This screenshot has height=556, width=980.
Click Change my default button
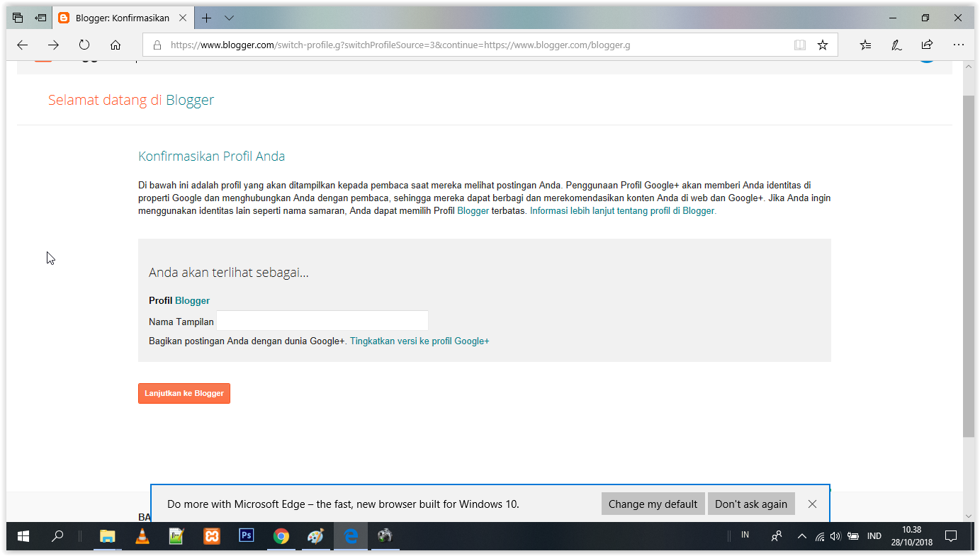(x=653, y=504)
